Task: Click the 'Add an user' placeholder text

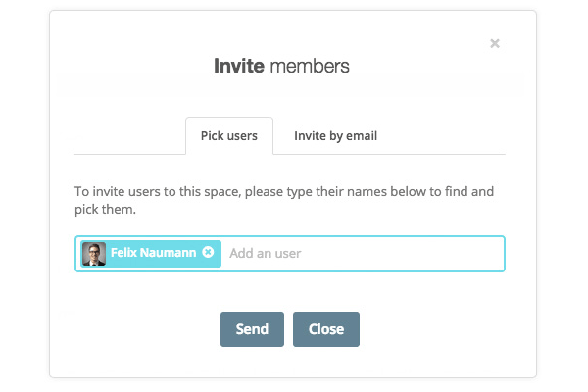Action: (265, 253)
